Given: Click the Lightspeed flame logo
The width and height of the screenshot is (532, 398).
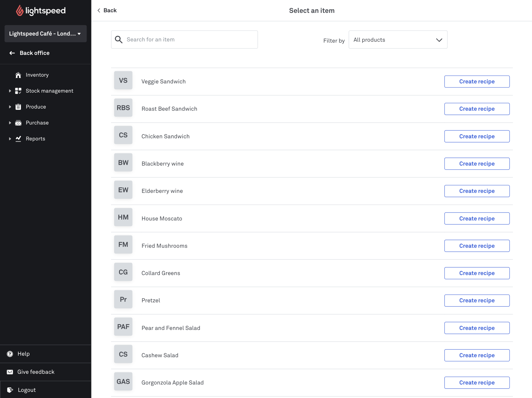Looking at the screenshot, I should coord(20,11).
